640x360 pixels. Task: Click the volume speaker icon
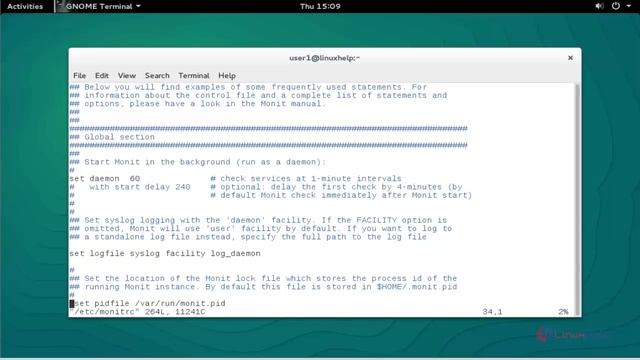599,6
